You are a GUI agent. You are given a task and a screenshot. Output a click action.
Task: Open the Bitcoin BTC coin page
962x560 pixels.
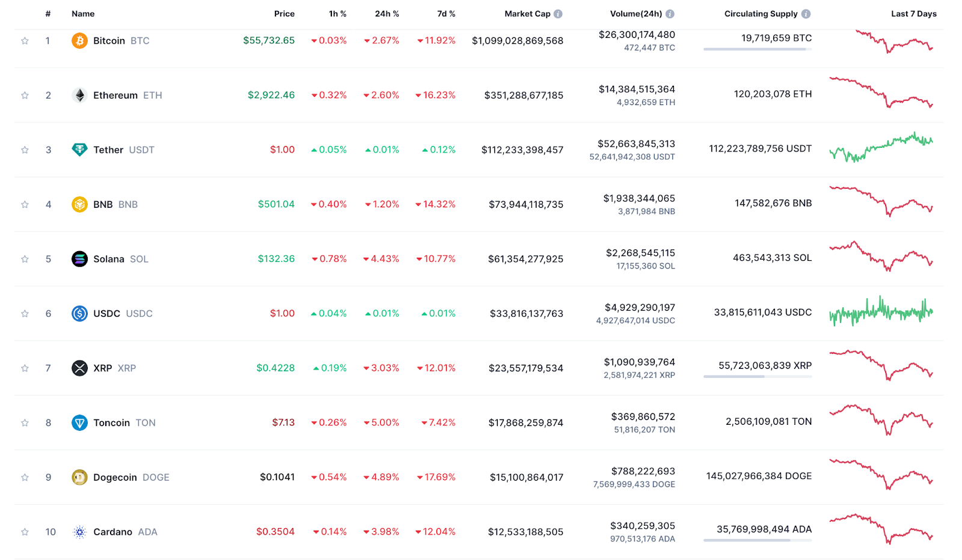(121, 41)
